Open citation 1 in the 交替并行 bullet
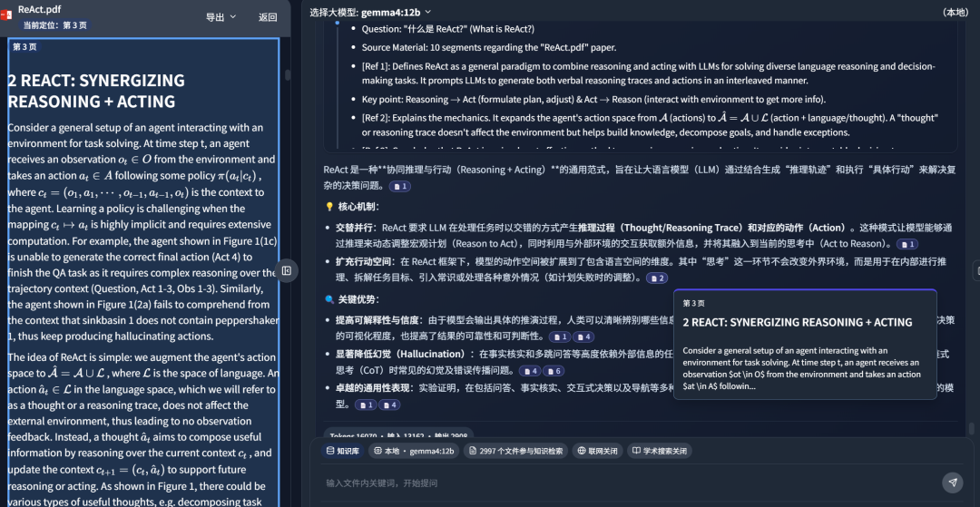980x507 pixels. 906,244
